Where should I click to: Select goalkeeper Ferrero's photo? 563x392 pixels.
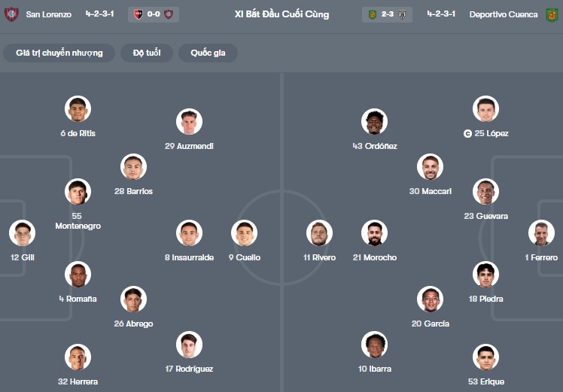pos(541,233)
